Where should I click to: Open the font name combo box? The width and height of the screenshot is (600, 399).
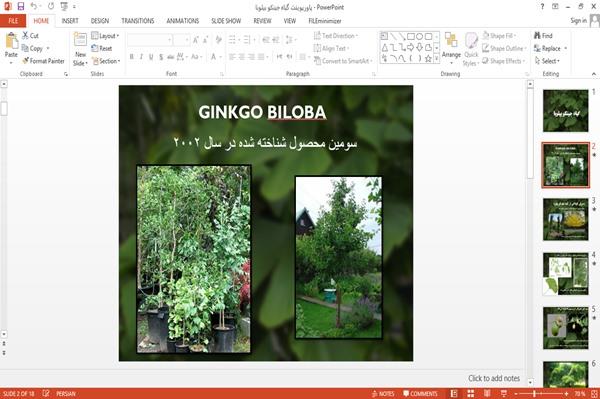(149, 40)
